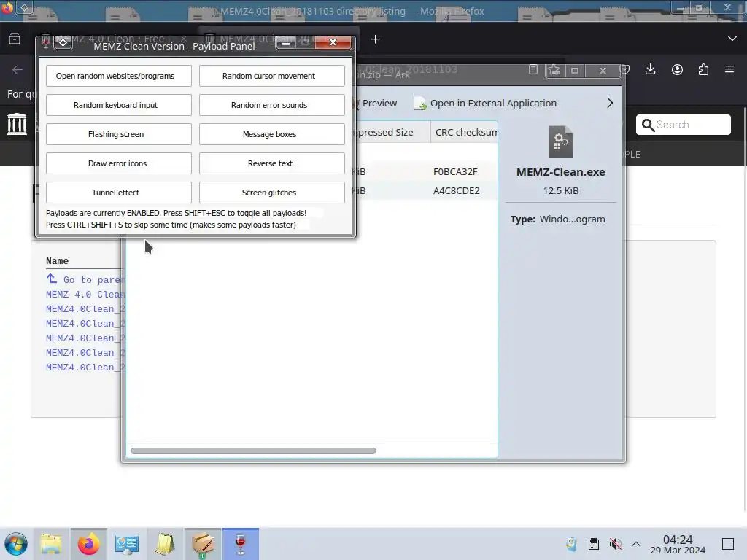Click the first system tray applet icon

(571, 544)
